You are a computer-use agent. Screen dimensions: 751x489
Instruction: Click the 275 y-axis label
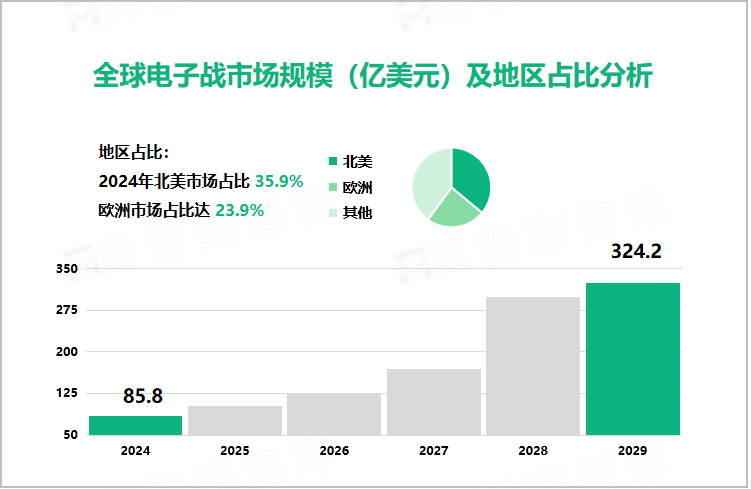(67, 310)
